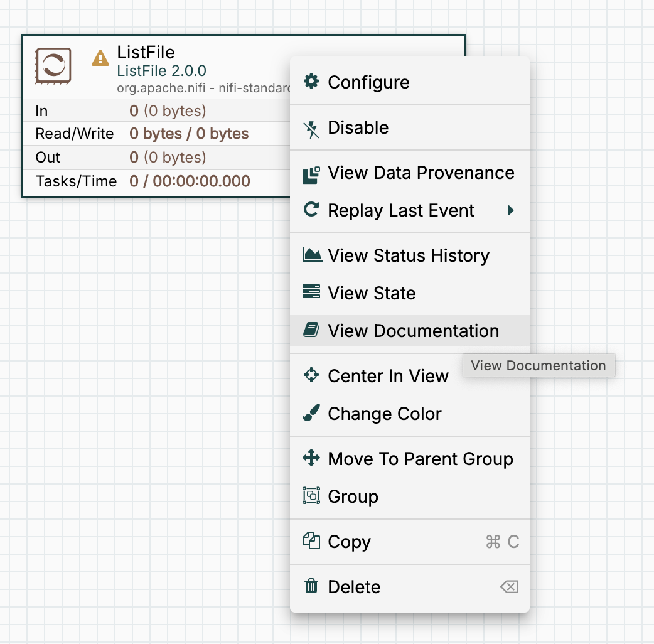Click the ListFile processor icon
Viewport: 654px width, 644px height.
[x=53, y=66]
